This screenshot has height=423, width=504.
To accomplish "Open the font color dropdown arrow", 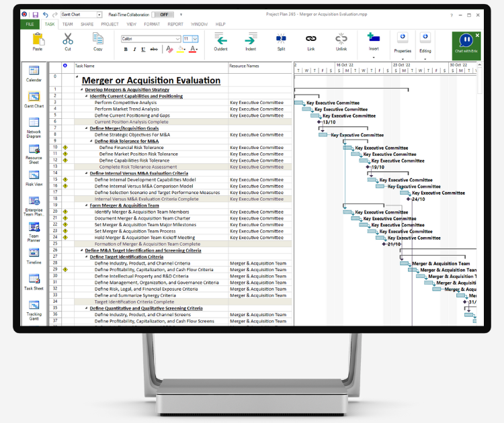I will click(x=197, y=50).
